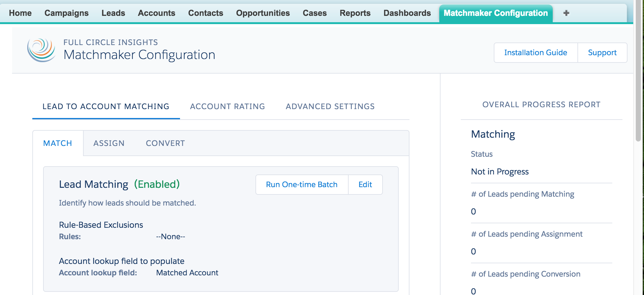Edit the Lead Matching settings
The width and height of the screenshot is (644, 295).
[365, 185]
